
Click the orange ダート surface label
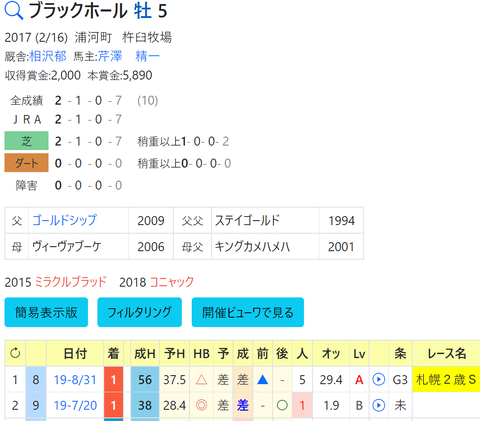point(26,163)
